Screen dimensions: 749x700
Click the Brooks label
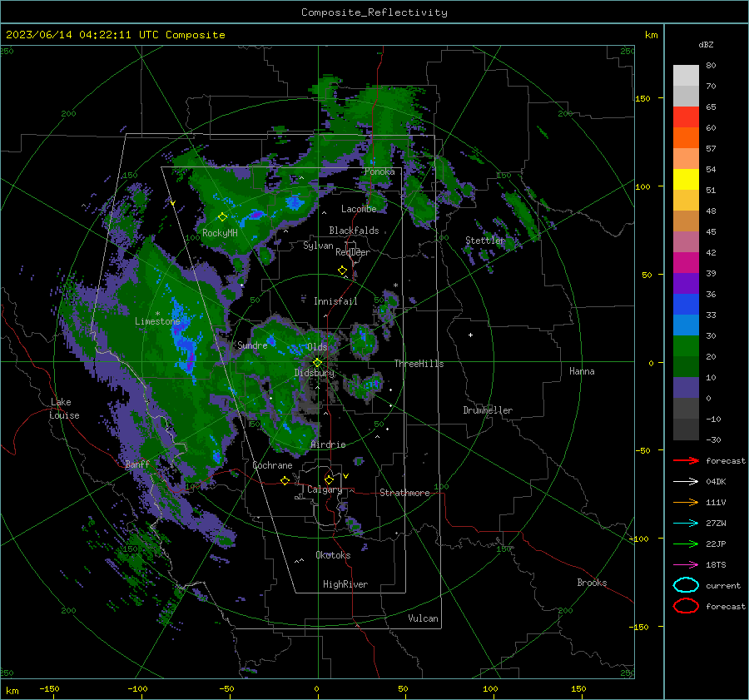tap(592, 583)
